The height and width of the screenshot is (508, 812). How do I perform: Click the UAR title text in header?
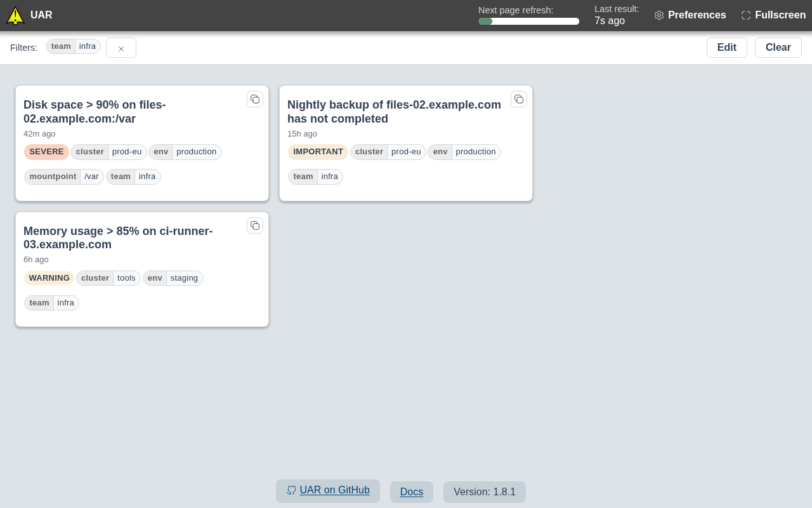41,15
